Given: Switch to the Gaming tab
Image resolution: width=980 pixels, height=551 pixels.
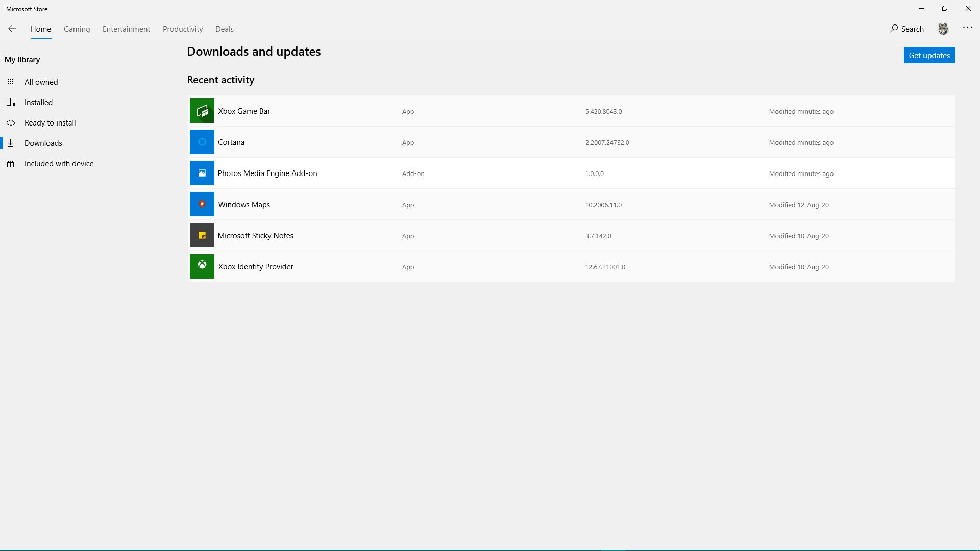Looking at the screenshot, I should pos(77,29).
